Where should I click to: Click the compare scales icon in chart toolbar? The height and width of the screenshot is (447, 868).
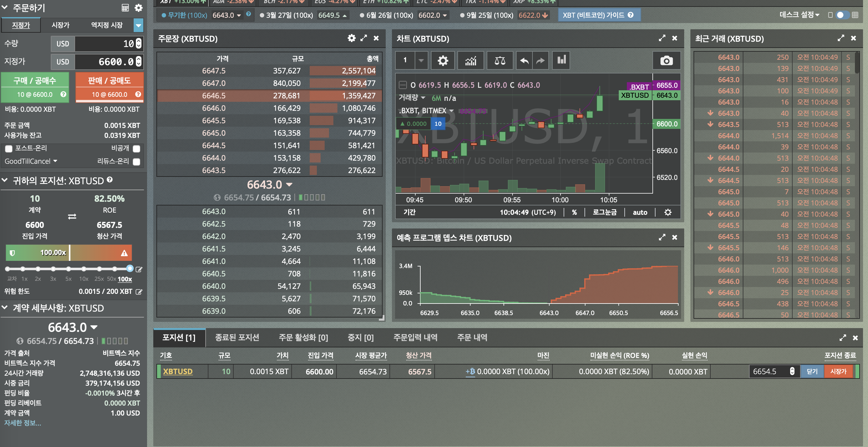pyautogui.click(x=500, y=61)
